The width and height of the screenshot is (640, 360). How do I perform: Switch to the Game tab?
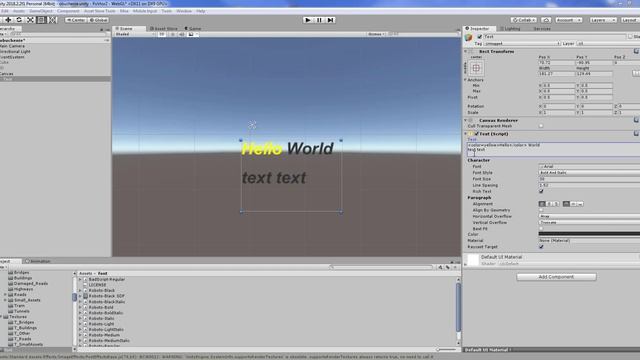[193, 29]
